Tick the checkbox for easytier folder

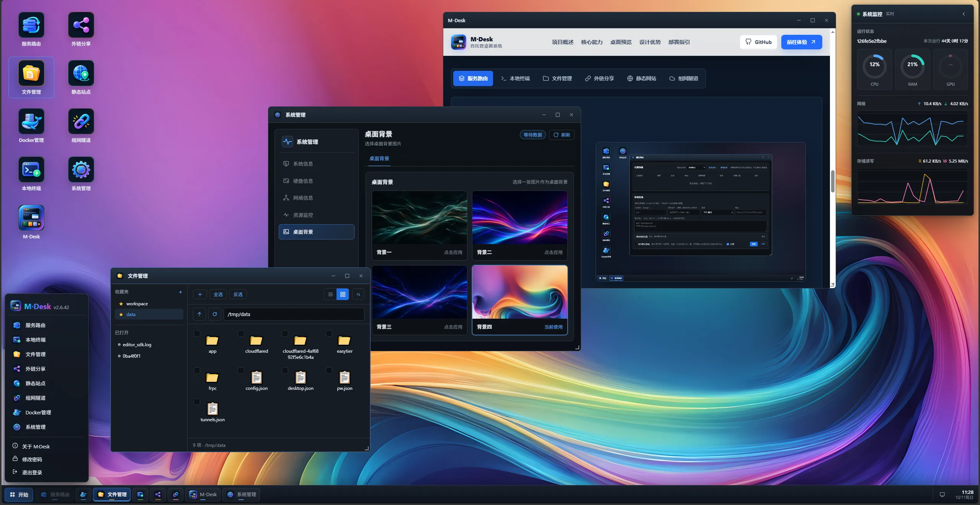click(x=329, y=333)
